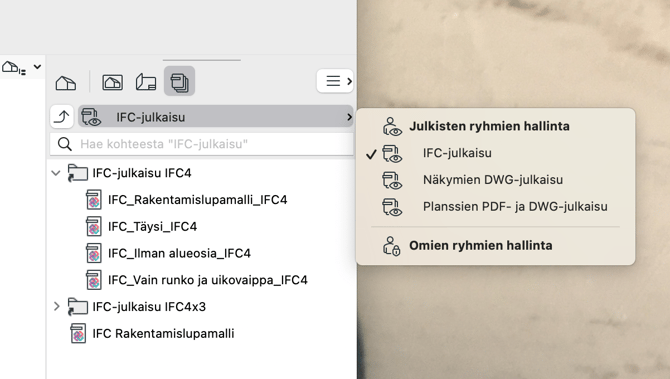The image size is (670, 379).
Task: Click publisher set icon beside IFC-julkaisu header
Action: pos(91,117)
